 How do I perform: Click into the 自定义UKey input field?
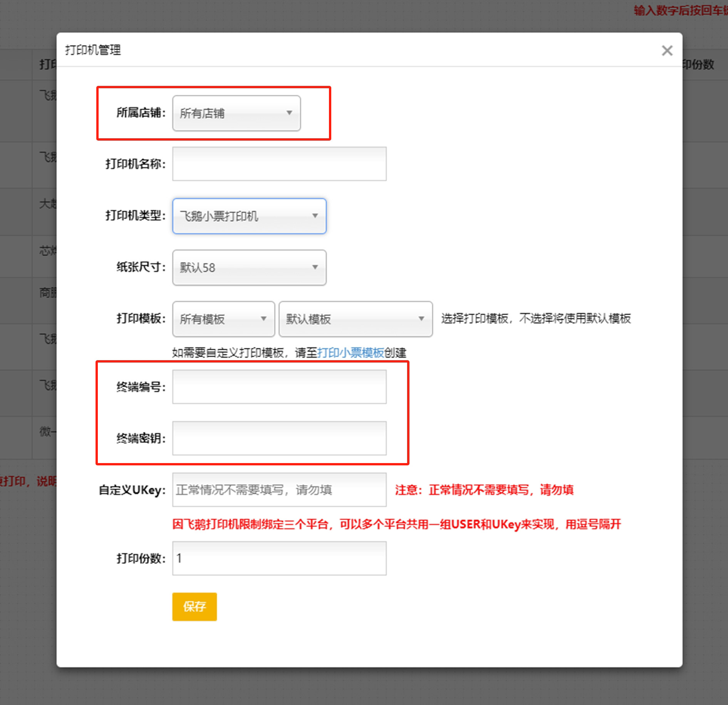(279, 490)
